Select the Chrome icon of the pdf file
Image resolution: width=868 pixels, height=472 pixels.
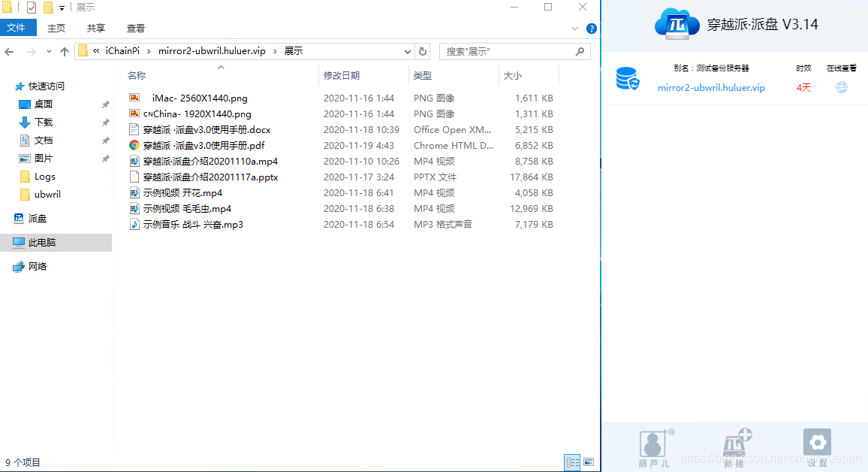(134, 145)
